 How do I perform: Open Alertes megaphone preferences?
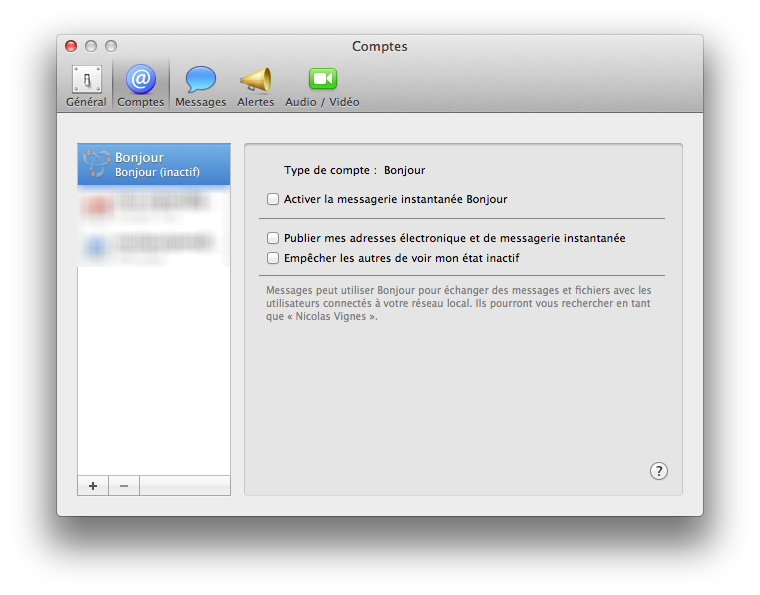click(255, 85)
